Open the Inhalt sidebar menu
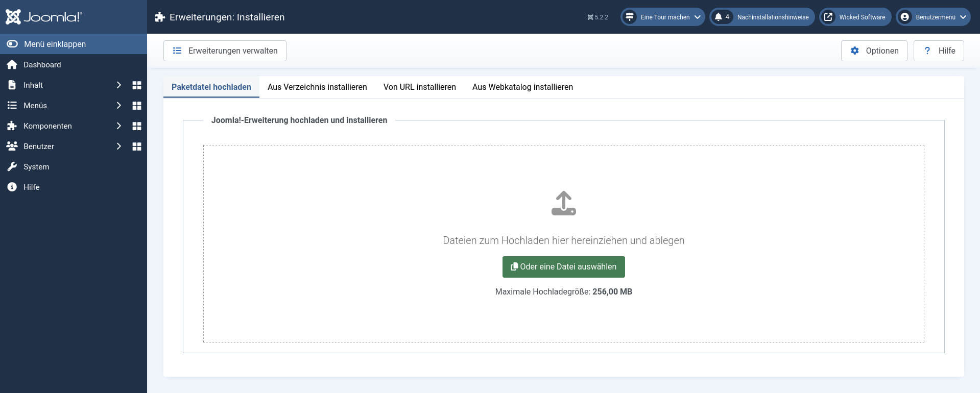 point(33,85)
